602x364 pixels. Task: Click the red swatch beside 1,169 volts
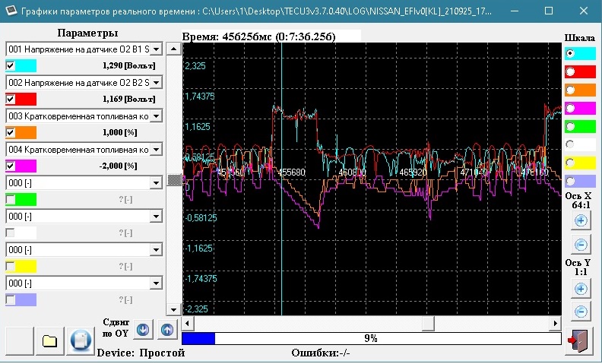tap(26, 99)
